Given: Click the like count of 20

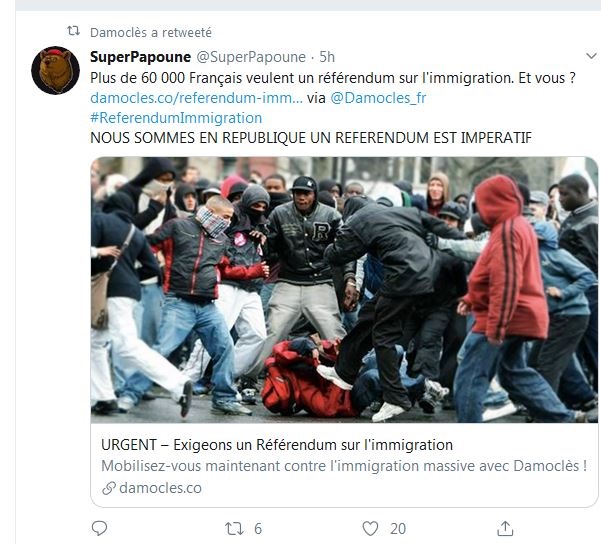Looking at the screenshot, I should [x=398, y=529].
